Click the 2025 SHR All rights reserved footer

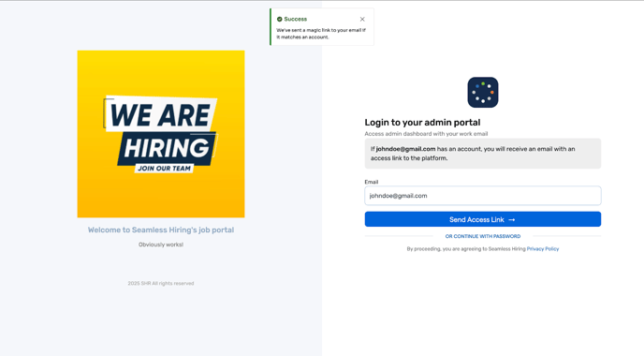point(161,284)
